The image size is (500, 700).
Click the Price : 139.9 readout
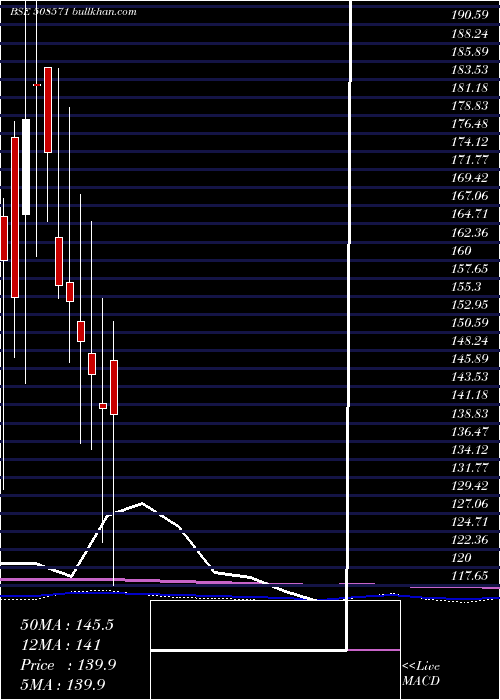click(68, 665)
